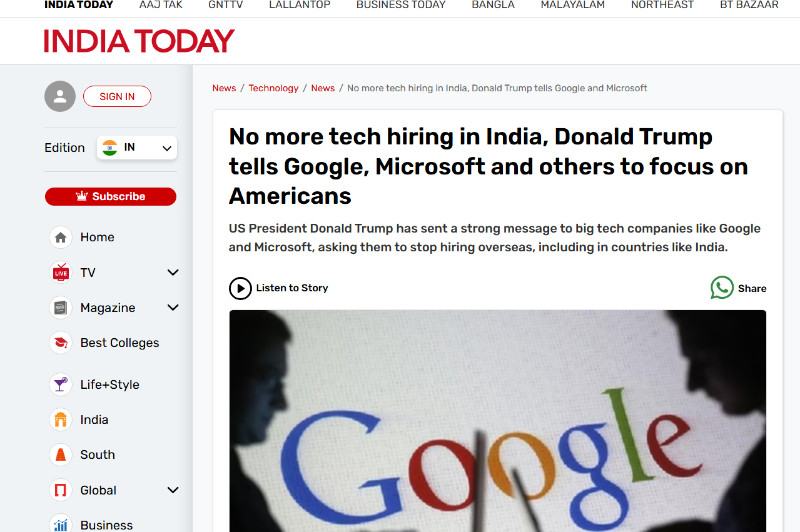
Task: Open GNTTV in top network bar
Action: [x=226, y=5]
